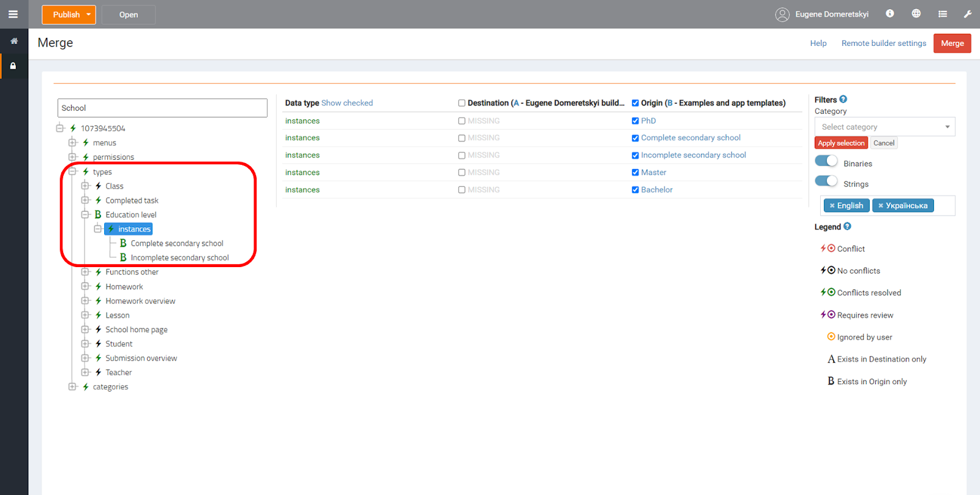Viewport: 980px width, 495px height.
Task: Uncheck the Master origin checkbox
Action: click(x=635, y=172)
